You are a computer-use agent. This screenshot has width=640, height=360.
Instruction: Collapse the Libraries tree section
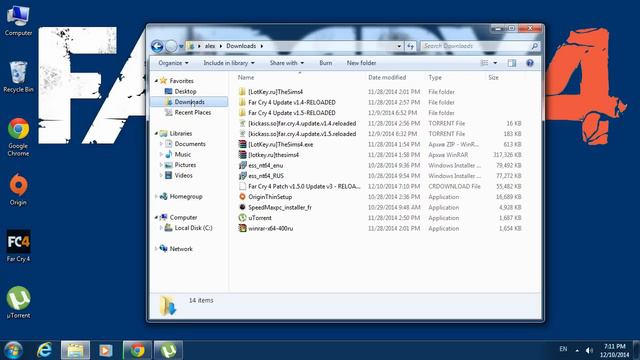tap(156, 133)
